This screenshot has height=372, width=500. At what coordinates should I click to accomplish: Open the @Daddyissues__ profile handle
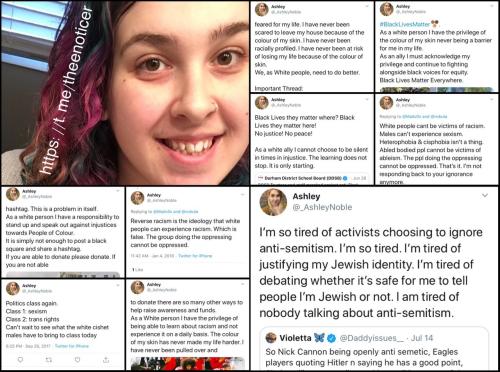(371, 338)
